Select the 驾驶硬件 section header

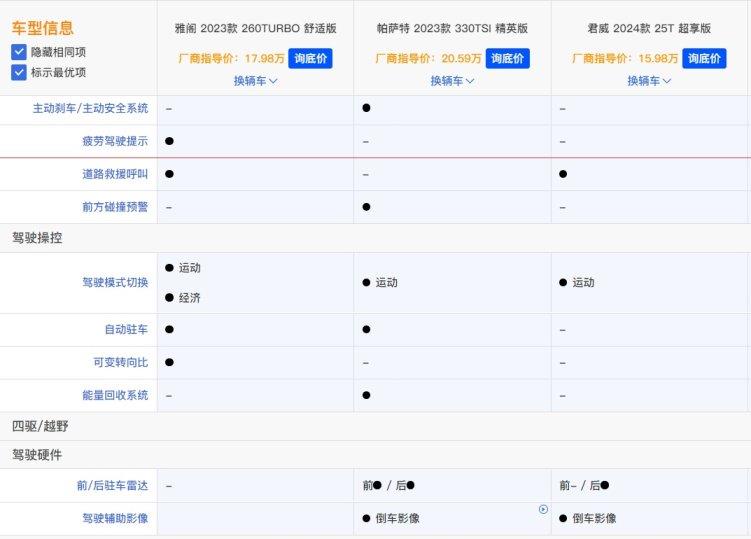(x=37, y=455)
